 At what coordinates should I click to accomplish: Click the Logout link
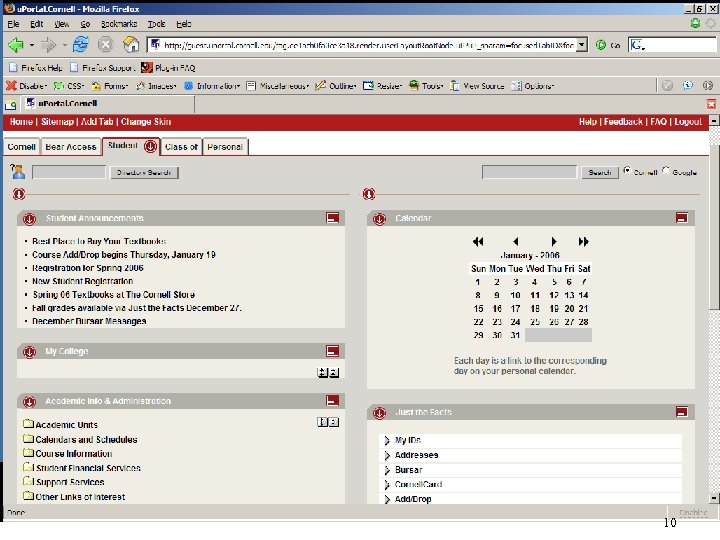tap(688, 122)
